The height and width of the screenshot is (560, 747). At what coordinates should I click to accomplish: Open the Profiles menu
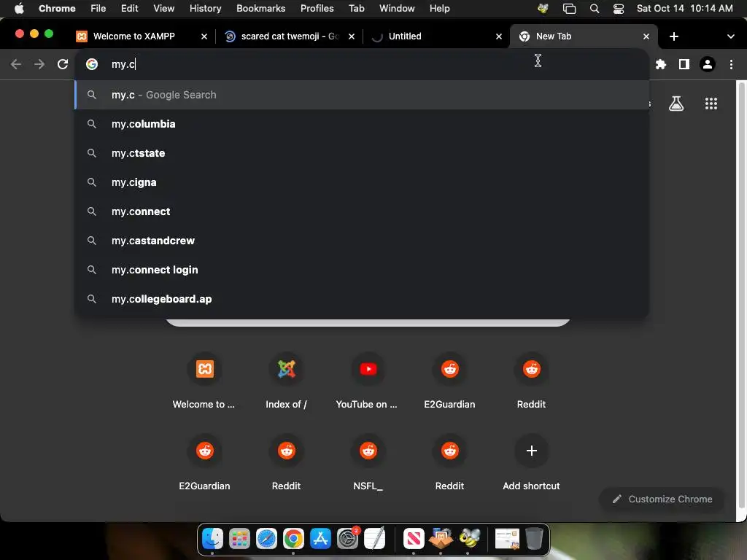coord(317,9)
